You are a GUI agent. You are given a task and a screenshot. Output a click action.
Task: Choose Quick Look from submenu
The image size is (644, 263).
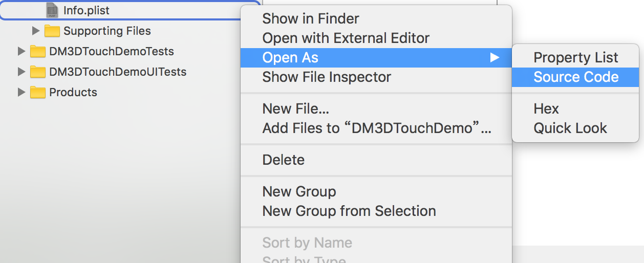tap(570, 128)
